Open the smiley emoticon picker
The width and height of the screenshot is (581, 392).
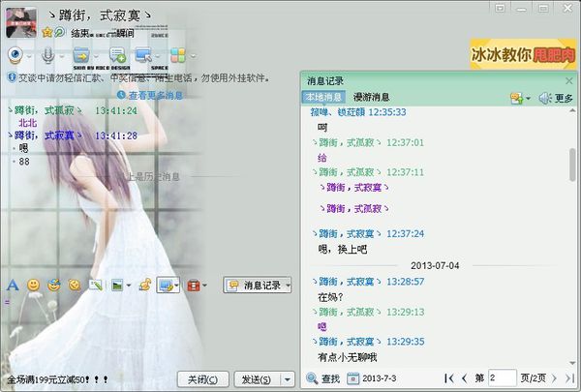point(33,285)
